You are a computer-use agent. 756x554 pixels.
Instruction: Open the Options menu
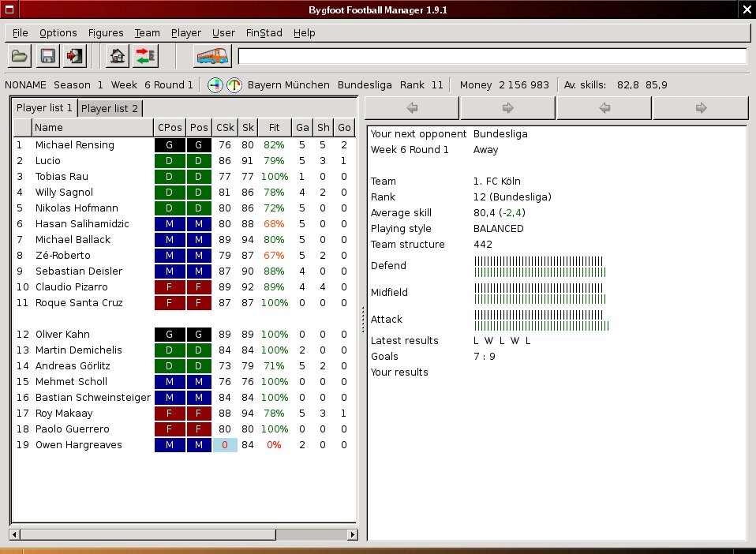[x=58, y=32]
